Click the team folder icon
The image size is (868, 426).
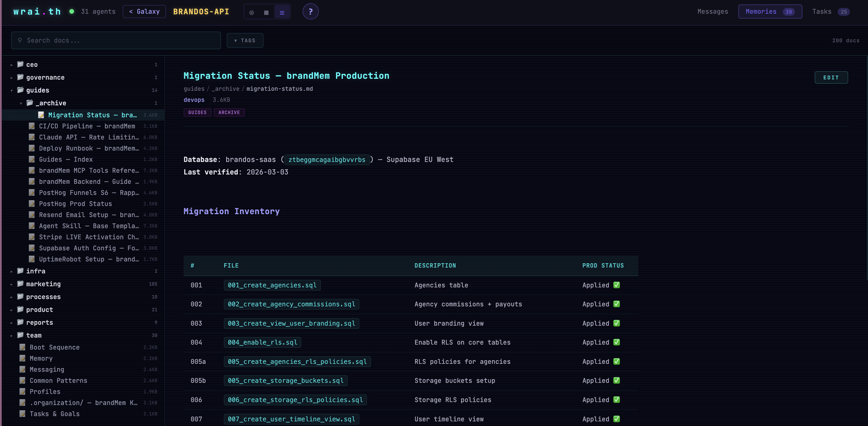pyautogui.click(x=20, y=335)
